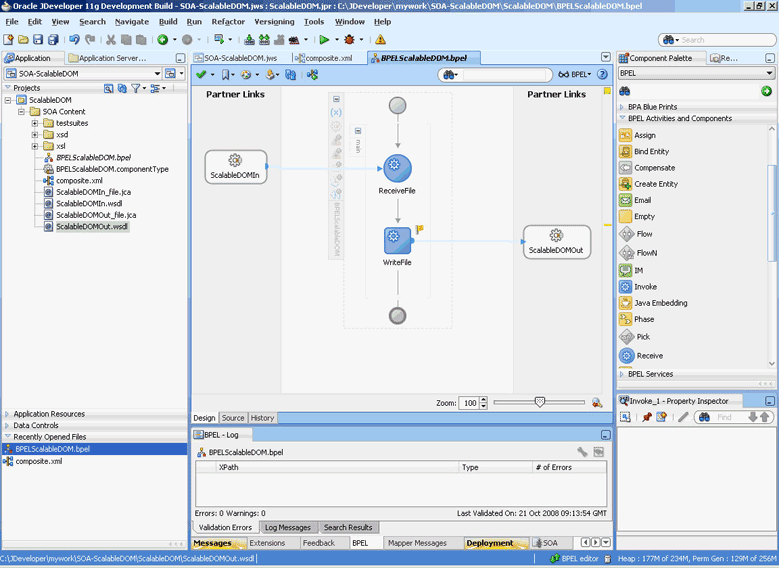Select the Java Embedding activity icon
779x568 pixels.
click(x=626, y=303)
